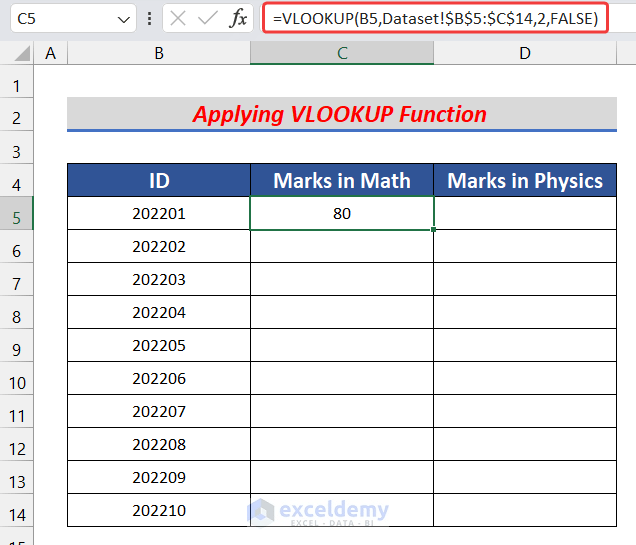Select cell containing ID 202206
The width and height of the screenshot is (636, 545).
pos(159,378)
